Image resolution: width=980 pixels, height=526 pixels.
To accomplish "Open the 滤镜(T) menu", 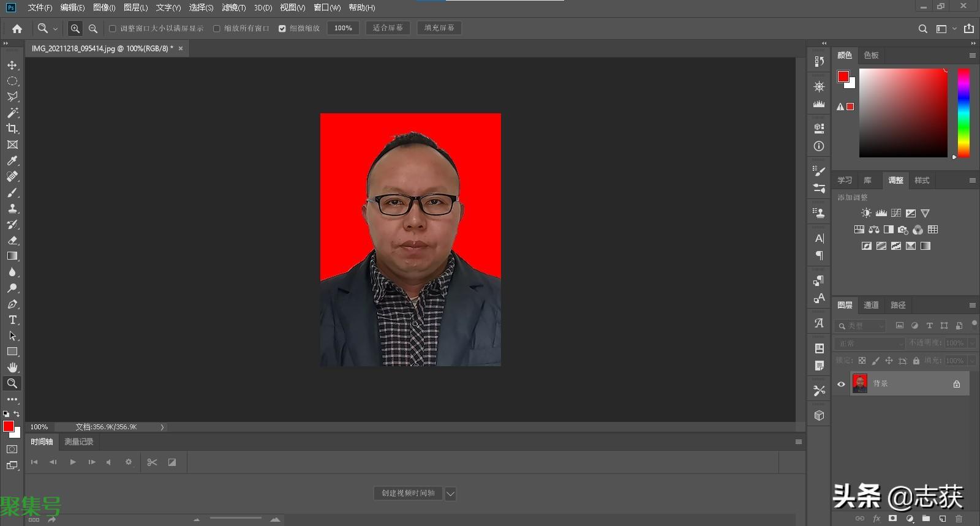I will pyautogui.click(x=233, y=7).
